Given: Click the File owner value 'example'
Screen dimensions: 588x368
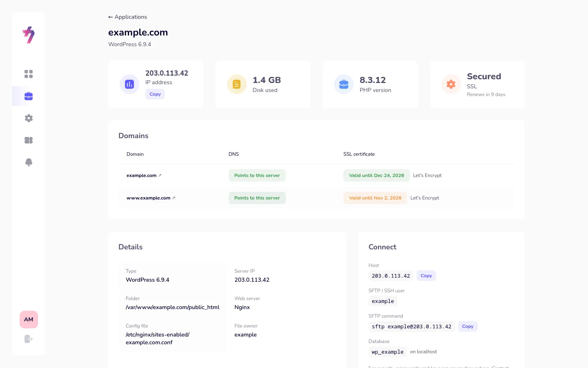Looking at the screenshot, I should (245, 334).
